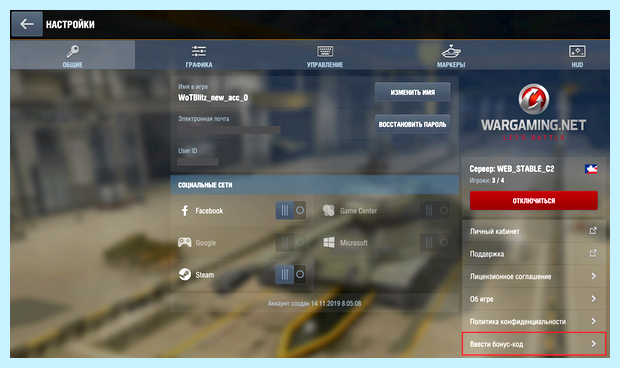This screenshot has width=620, height=368.
Task: Click external link icon next to Личный кабинет
Action: (x=593, y=230)
